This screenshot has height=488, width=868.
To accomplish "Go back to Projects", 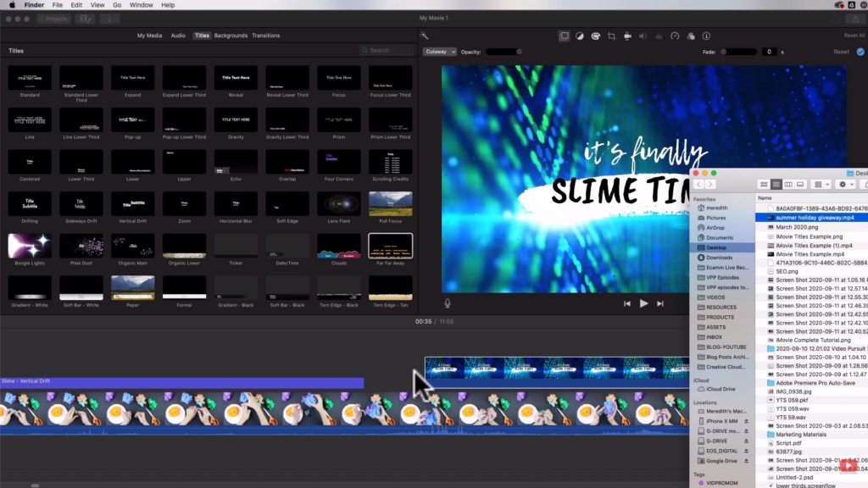I will (x=53, y=19).
